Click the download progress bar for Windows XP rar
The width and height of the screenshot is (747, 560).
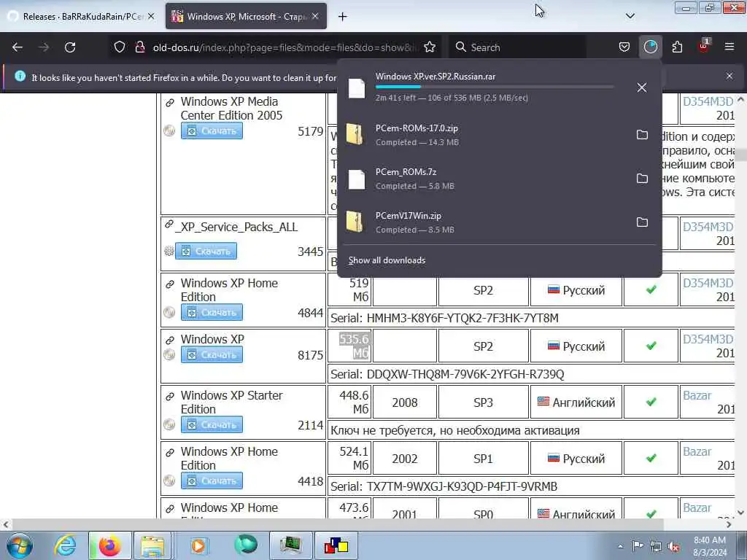pos(494,87)
